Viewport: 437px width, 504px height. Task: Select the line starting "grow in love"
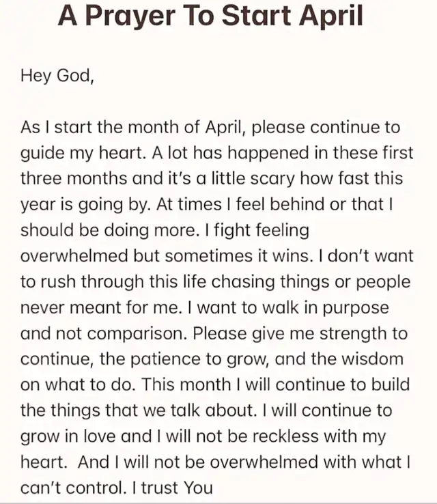tap(203, 436)
